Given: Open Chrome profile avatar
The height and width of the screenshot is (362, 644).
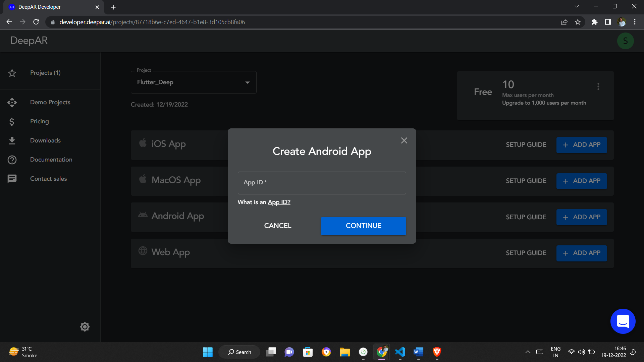Looking at the screenshot, I should click(622, 22).
